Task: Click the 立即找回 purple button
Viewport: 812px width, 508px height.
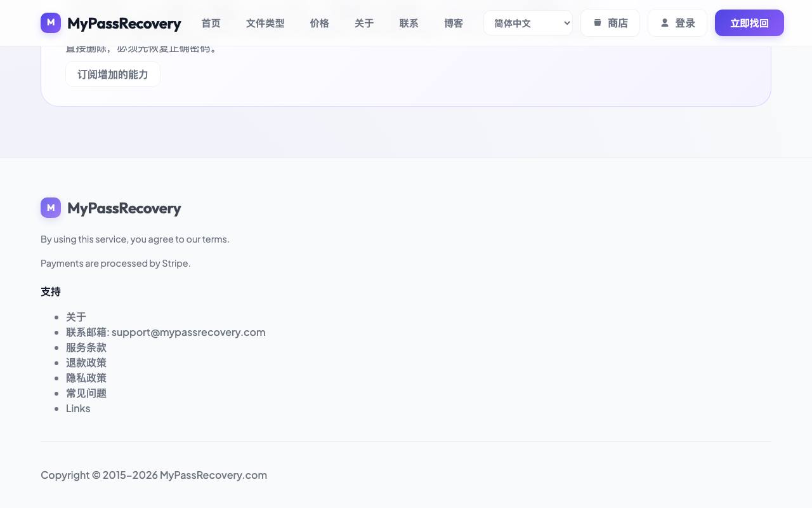Action: 749,23
